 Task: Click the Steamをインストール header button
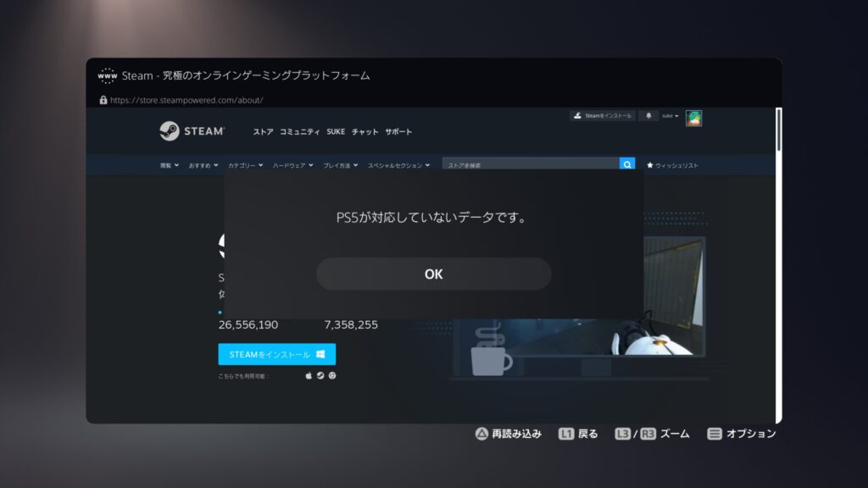(x=603, y=115)
